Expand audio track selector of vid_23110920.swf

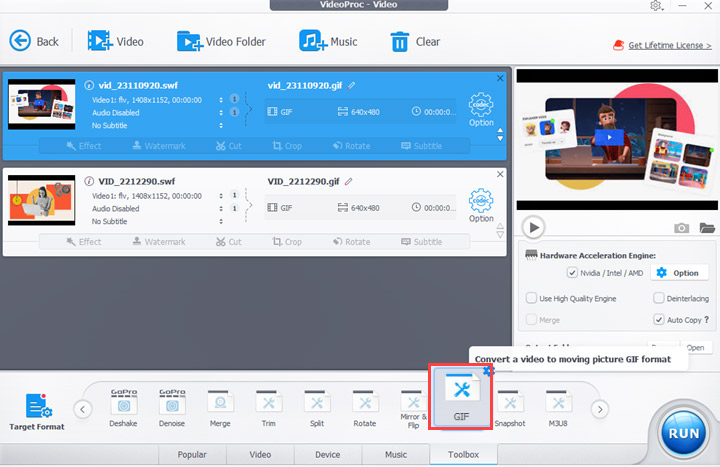coord(221,113)
